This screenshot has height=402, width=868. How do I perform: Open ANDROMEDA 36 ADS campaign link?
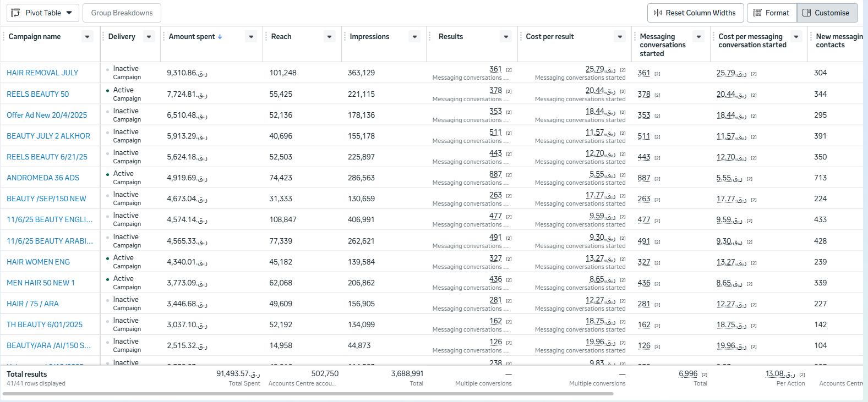(43, 178)
